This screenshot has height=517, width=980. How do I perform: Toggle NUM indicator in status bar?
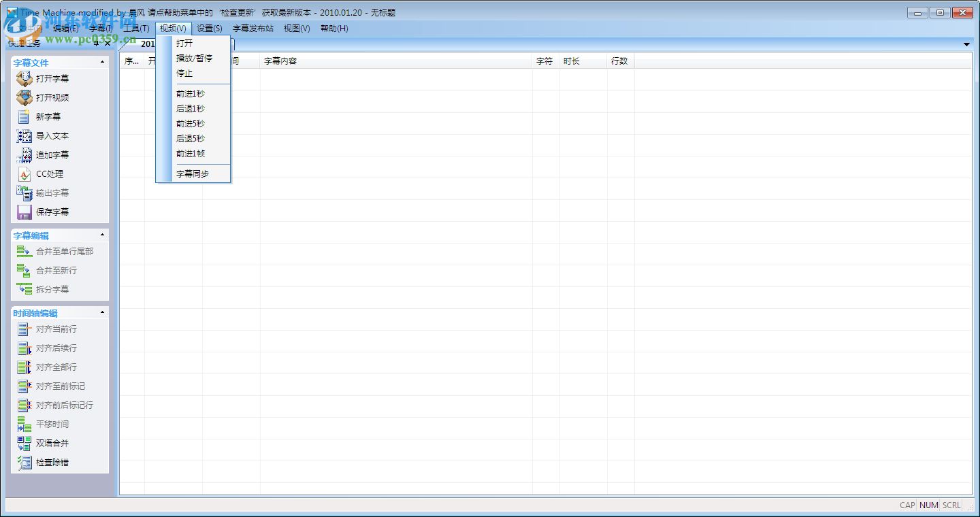(x=929, y=505)
